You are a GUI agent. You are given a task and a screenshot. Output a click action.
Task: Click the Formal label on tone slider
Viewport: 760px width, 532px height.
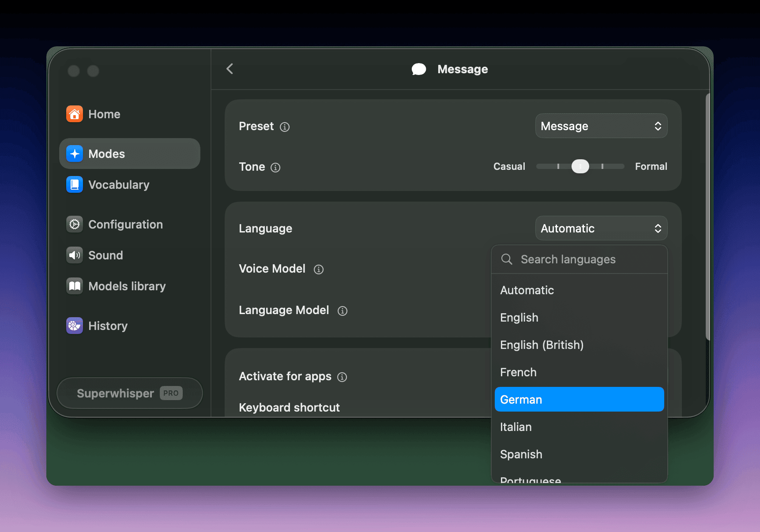click(651, 166)
